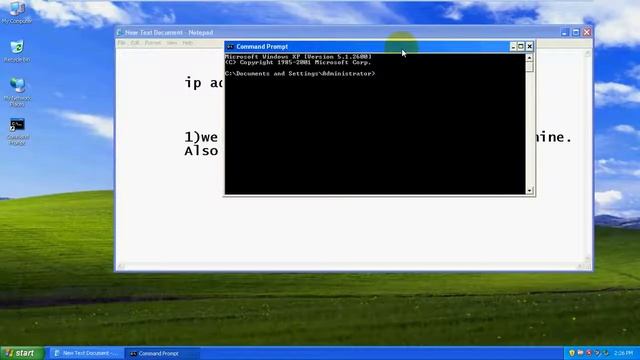Click the 'ip ad' text in Notepad
The width and height of the screenshot is (640, 360).
pyautogui.click(x=204, y=83)
